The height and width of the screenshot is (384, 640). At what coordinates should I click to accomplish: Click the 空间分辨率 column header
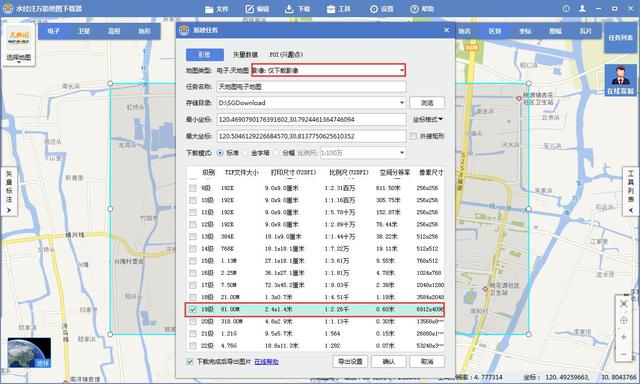pos(395,173)
